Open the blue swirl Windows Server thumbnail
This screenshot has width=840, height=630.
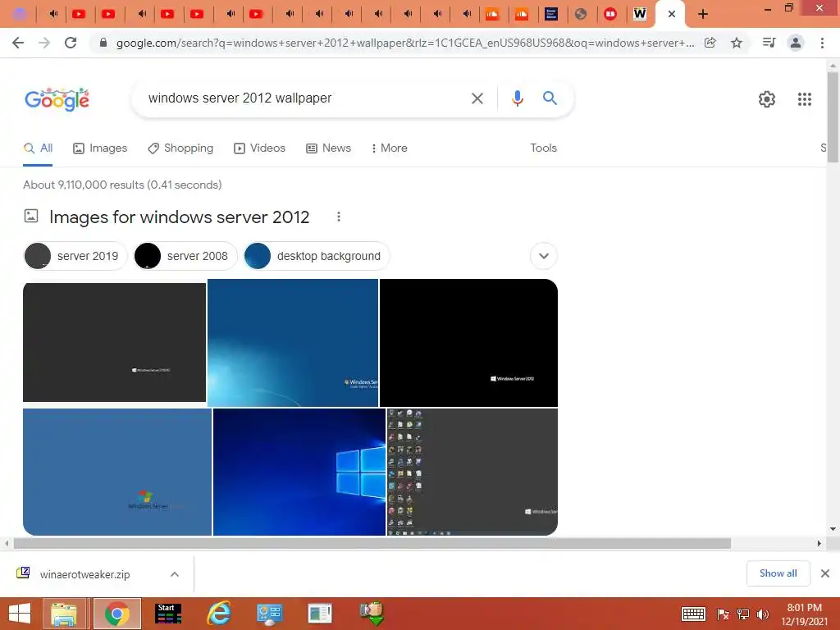pos(293,343)
